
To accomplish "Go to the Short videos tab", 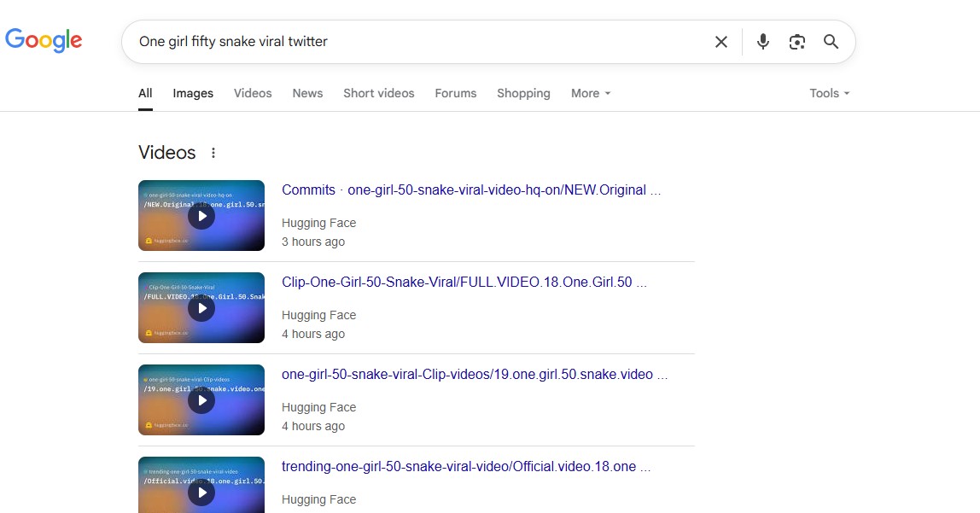I will (378, 93).
